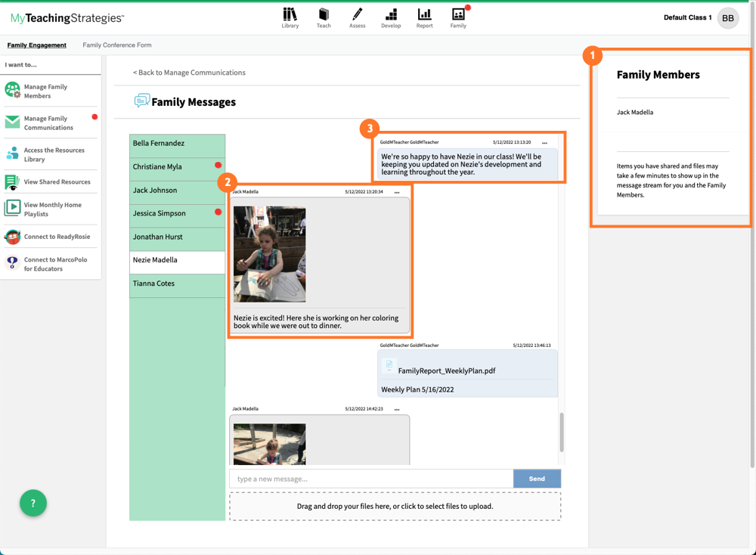Click the message text input field
The image size is (756, 555).
click(x=370, y=479)
